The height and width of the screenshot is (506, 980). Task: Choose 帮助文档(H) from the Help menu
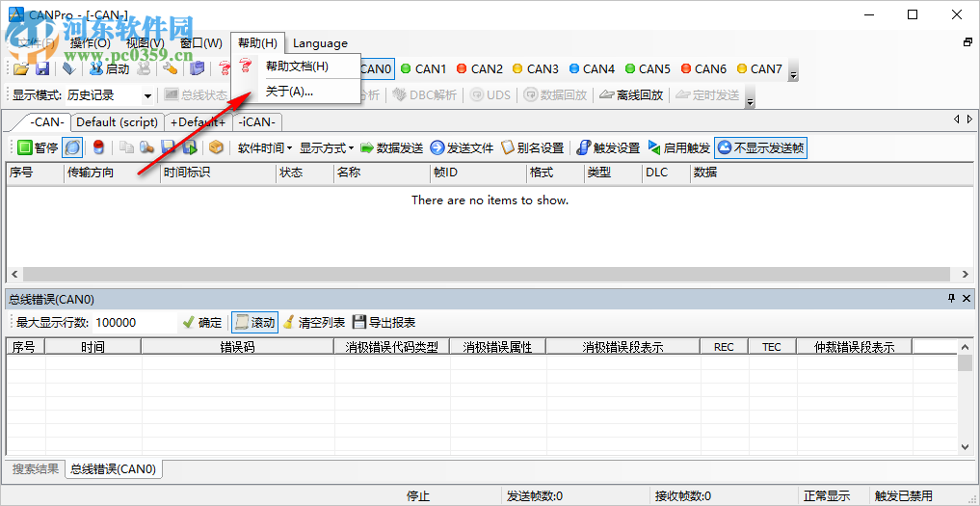[296, 67]
